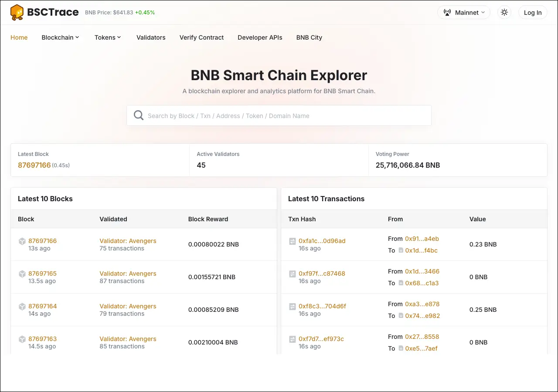Open the latest block 87697166 stat link
The image size is (558, 392).
pyautogui.click(x=34, y=165)
